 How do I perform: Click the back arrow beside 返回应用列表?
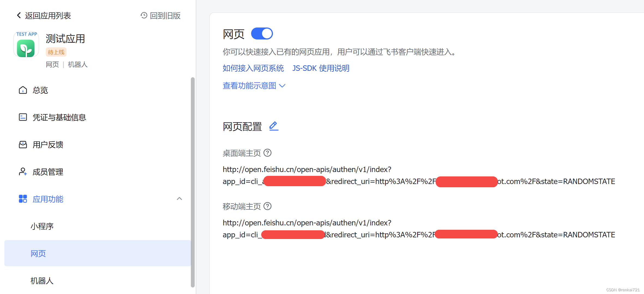pyautogui.click(x=18, y=16)
